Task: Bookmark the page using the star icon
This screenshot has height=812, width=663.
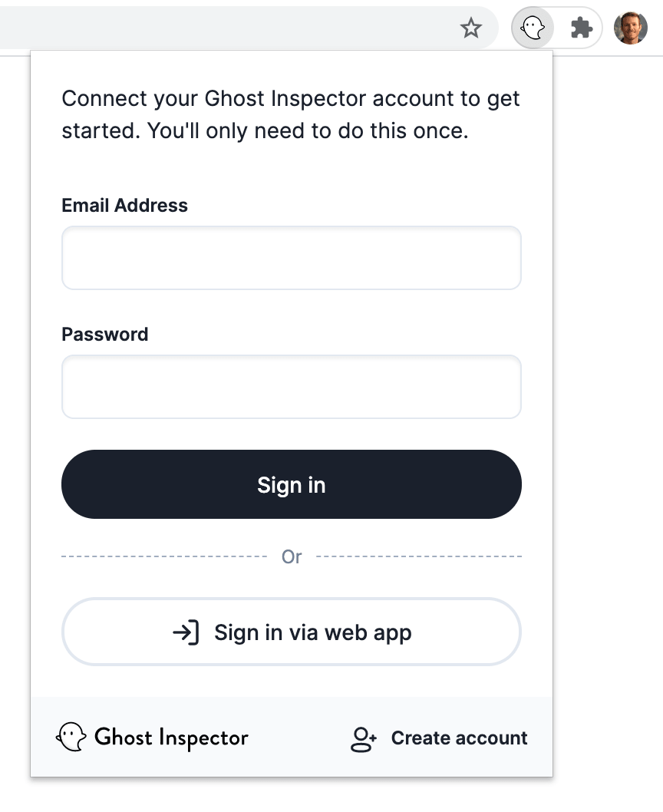Action: pyautogui.click(x=471, y=28)
